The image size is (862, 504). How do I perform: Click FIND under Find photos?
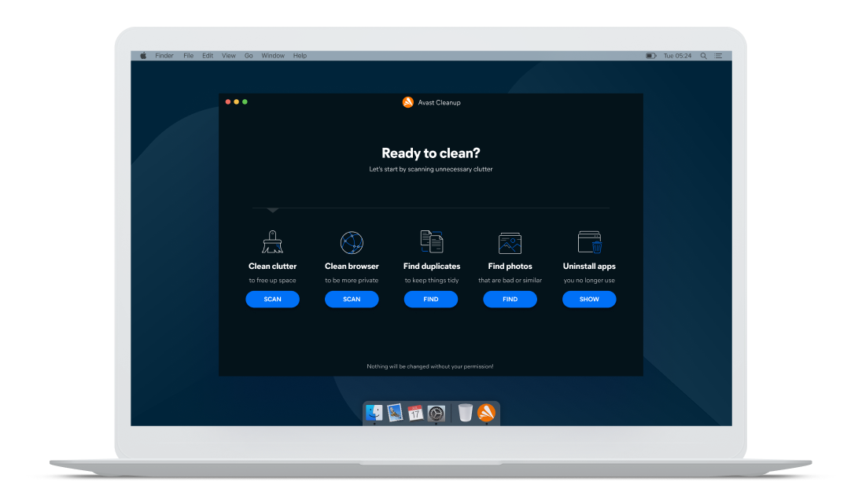click(x=510, y=299)
